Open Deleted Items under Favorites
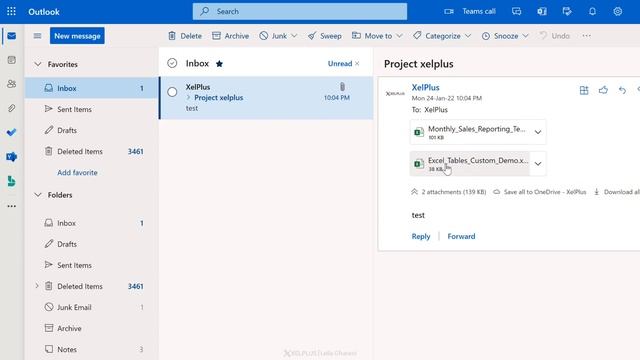The height and width of the screenshot is (360, 640). pos(92,151)
